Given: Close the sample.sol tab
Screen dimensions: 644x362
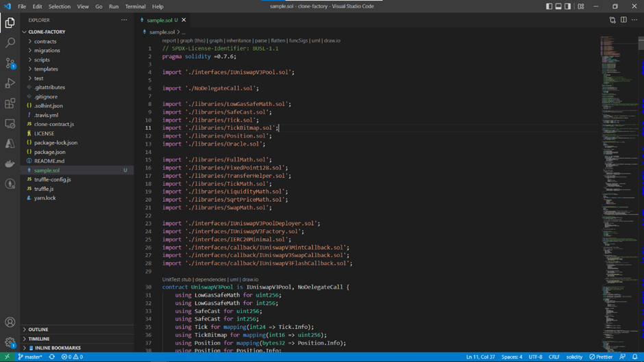Looking at the screenshot, I should point(184,20).
